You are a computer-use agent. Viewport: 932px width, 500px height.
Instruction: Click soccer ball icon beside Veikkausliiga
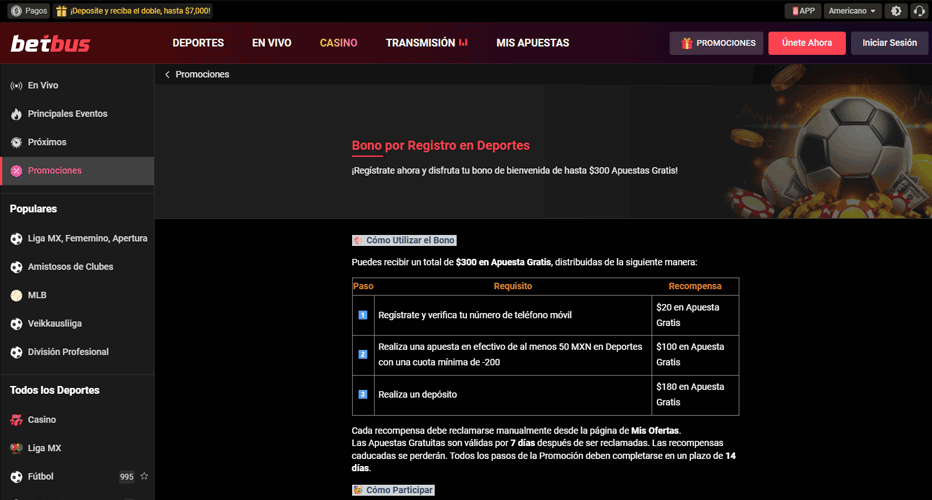16,323
